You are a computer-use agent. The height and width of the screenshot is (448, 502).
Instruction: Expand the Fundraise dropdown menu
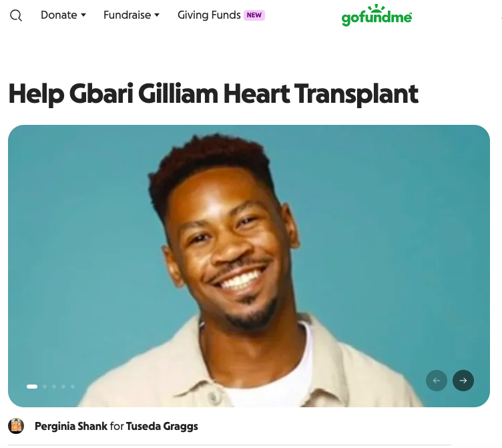pyautogui.click(x=132, y=15)
